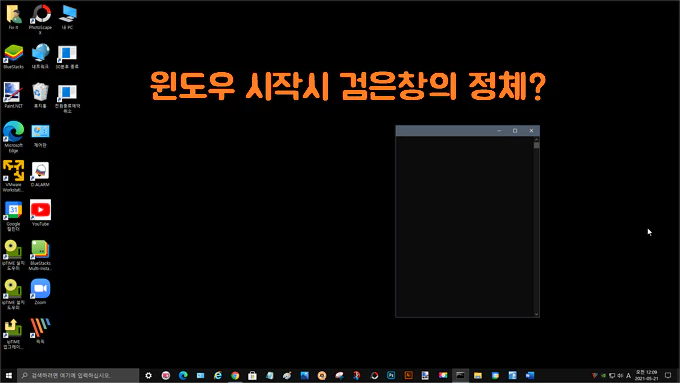Select the 제어판 control panel icon

click(40, 135)
